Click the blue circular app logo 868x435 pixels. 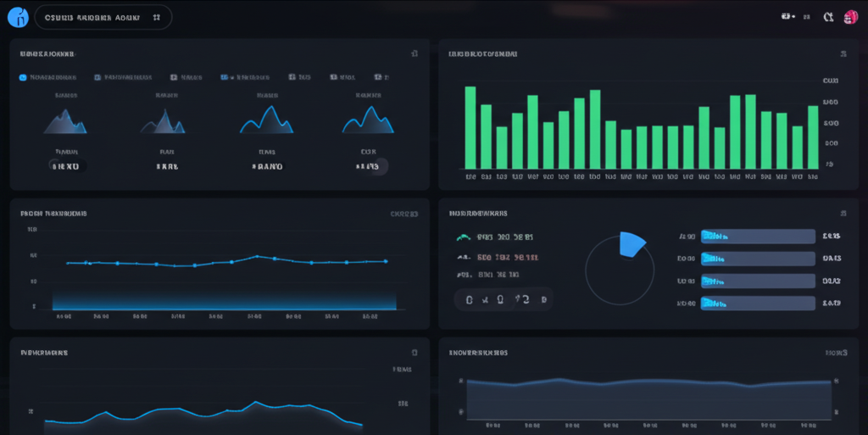(17, 17)
